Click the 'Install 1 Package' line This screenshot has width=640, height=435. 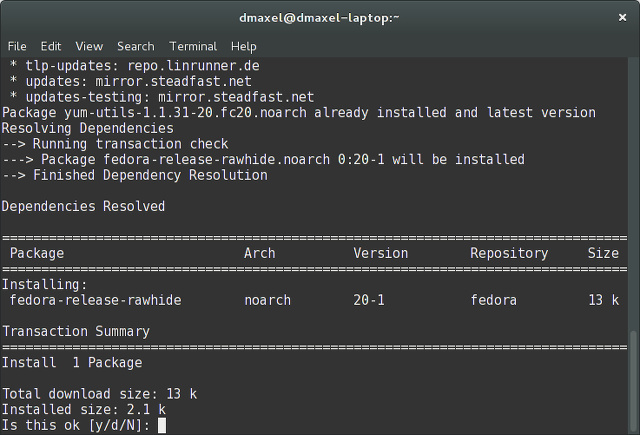(x=72, y=363)
